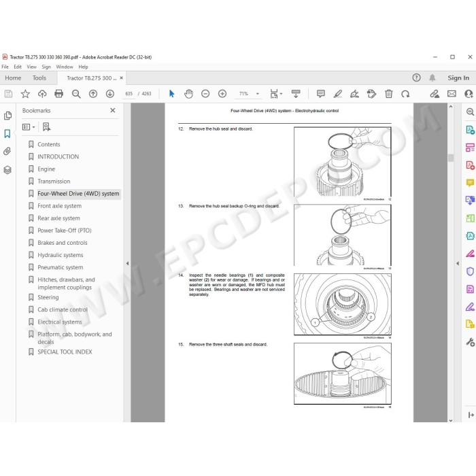
Task: Jump to the Power Take-Off (PTO) bookmark
Action: tap(65, 231)
